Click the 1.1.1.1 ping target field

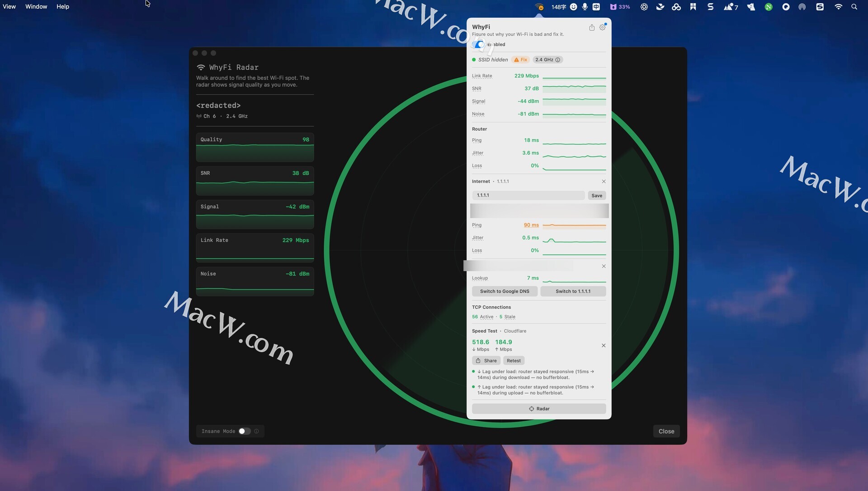coord(528,195)
